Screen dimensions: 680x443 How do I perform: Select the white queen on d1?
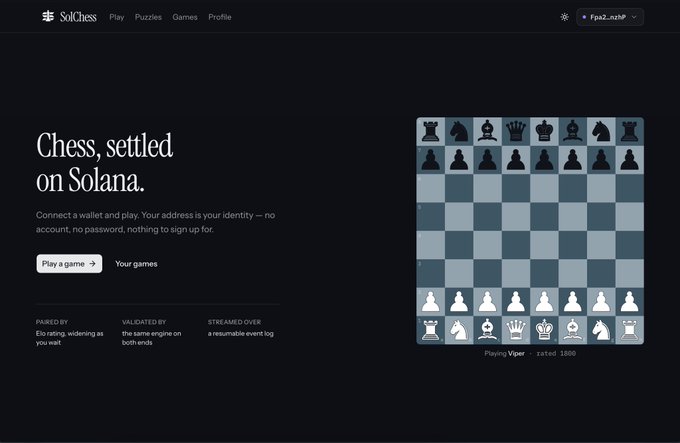pos(516,330)
